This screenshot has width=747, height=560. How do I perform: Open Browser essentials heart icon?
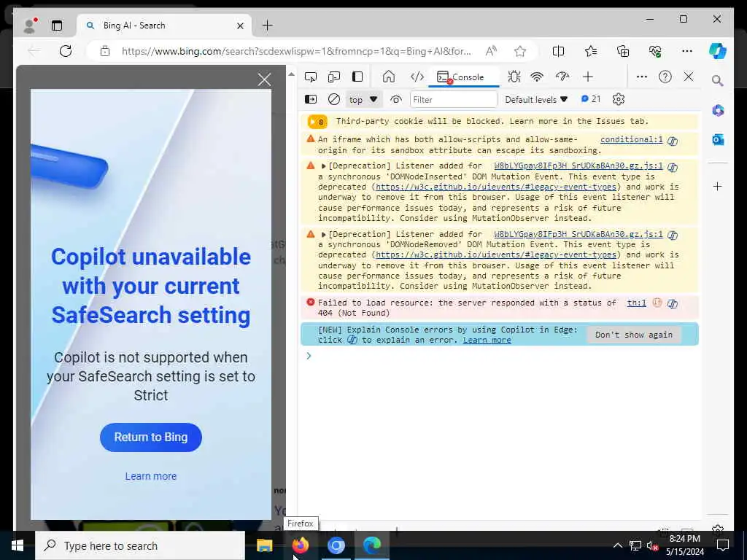655,51
